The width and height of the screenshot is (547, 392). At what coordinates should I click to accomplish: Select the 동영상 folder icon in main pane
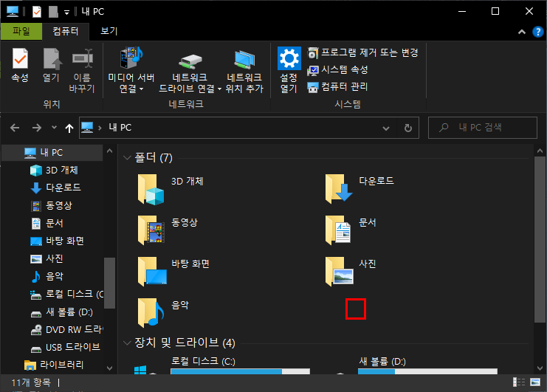tap(151, 230)
